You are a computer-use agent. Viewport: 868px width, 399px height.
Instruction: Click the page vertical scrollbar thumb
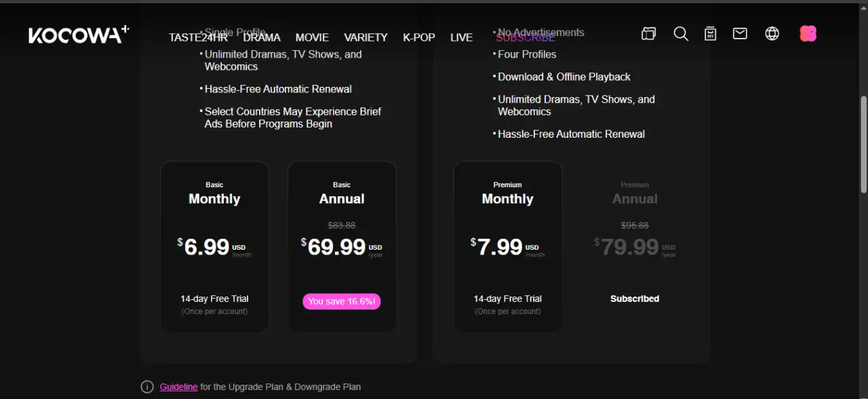click(863, 144)
